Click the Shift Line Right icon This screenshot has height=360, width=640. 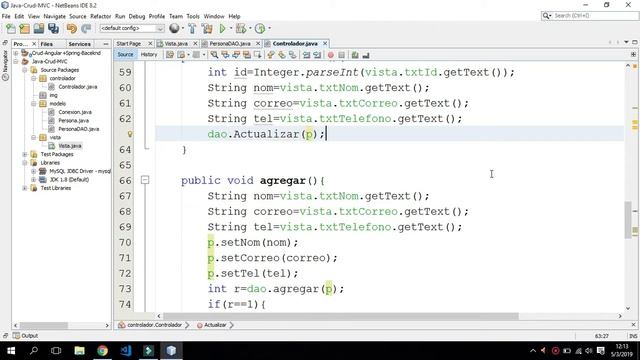tap(317, 55)
